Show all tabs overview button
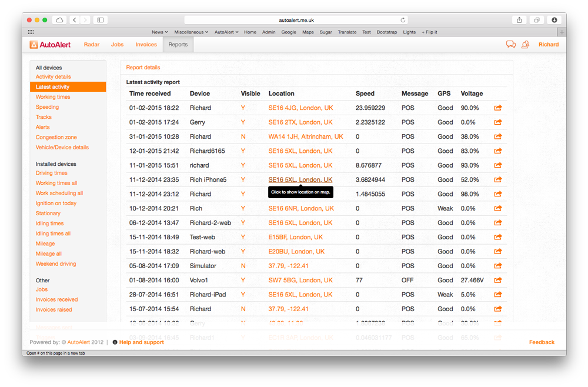Screen dimensions: 588x387 pyautogui.click(x=537, y=20)
